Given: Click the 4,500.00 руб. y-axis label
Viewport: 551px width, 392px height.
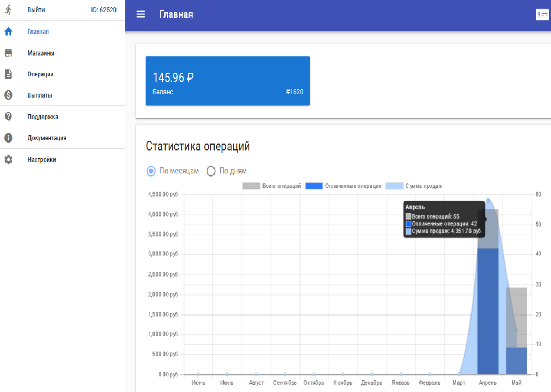Looking at the screenshot, I should (164, 194).
